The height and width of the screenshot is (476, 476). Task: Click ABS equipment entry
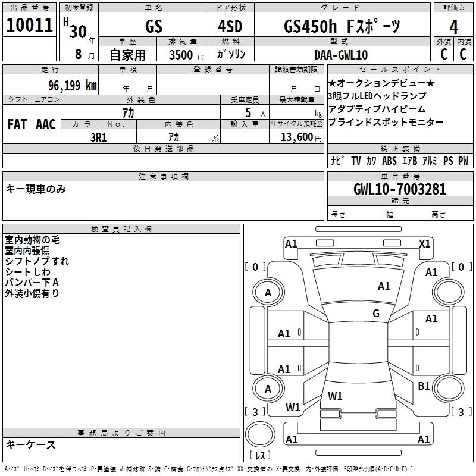point(389,161)
